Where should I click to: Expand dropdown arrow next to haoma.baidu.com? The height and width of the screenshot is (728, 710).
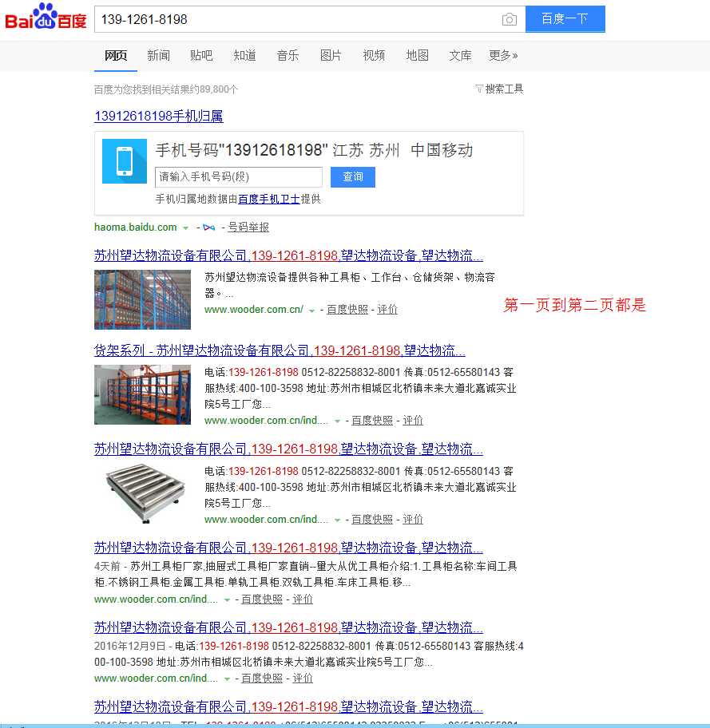coord(186,228)
